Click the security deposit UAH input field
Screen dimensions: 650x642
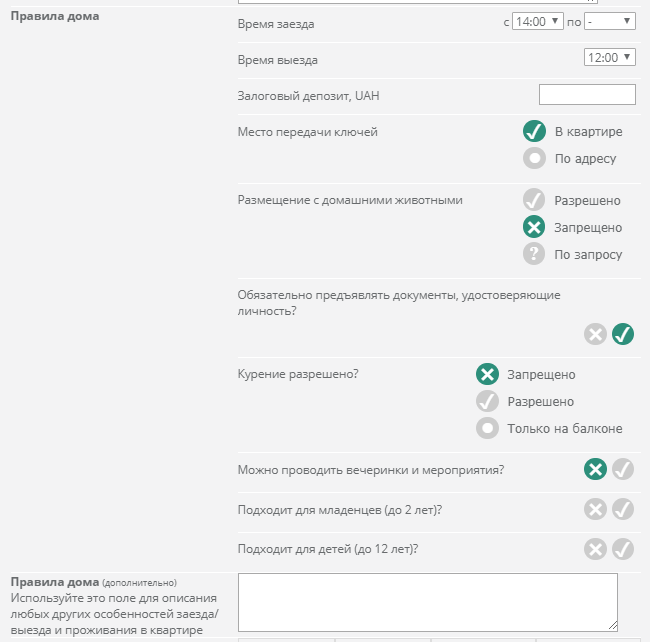[587, 94]
